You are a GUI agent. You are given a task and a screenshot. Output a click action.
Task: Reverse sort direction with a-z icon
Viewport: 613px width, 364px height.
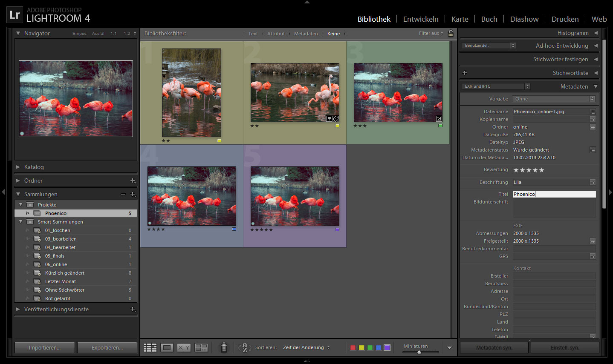point(244,348)
